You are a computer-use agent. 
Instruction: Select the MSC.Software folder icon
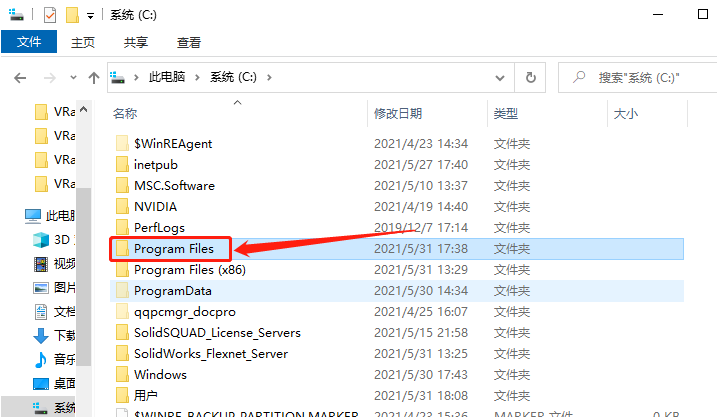click(122, 186)
